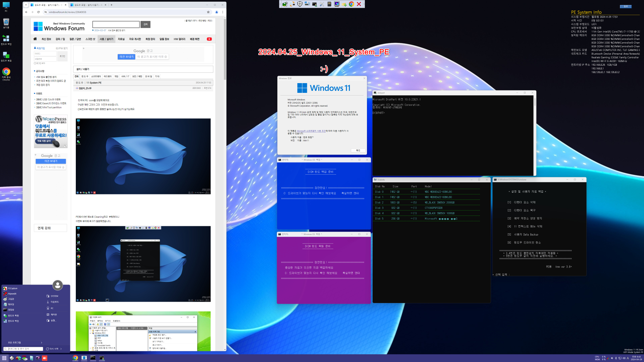This screenshot has height=362, width=644.
Task: Click the black memory card icon in top bar
Action: 329,4
